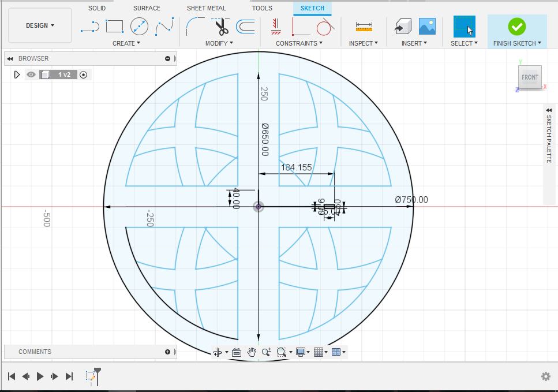Click the Look At icon
Screen dimensions: 558x392
236,353
